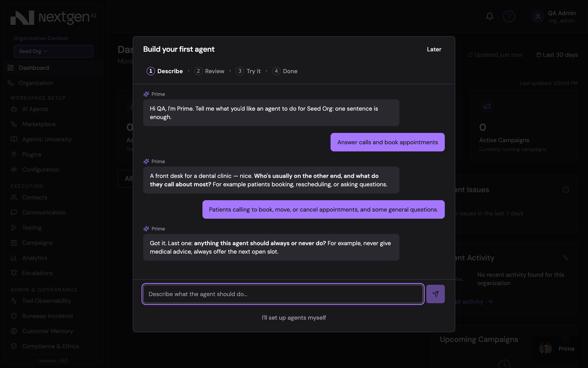
Task: Click the info icon beside Issues heading
Action: pos(566,190)
